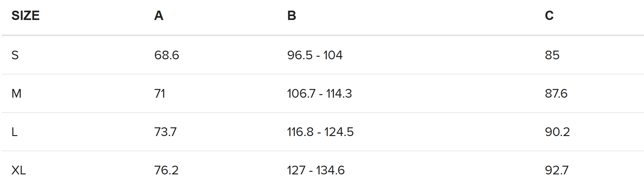The width and height of the screenshot is (644, 186).
Task: Click the 71 value for size M
Action: 160,93
